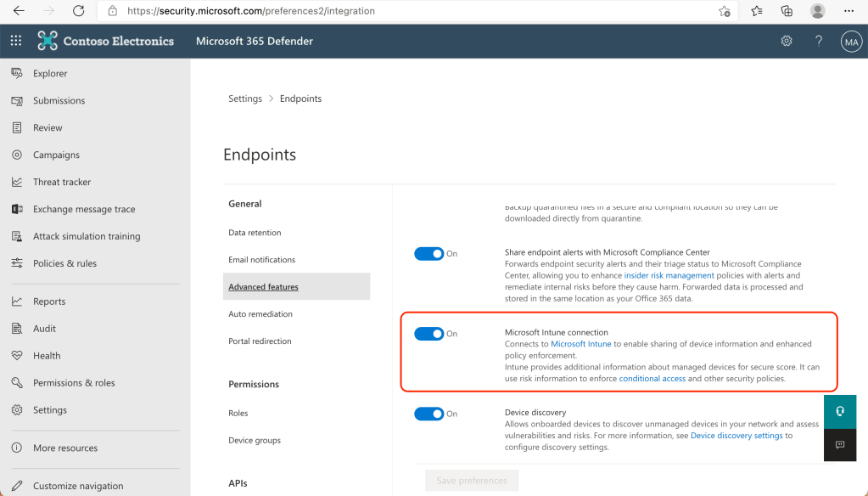Image resolution: width=868 pixels, height=496 pixels.
Task: Click the Attack simulation training icon
Action: tap(16, 236)
